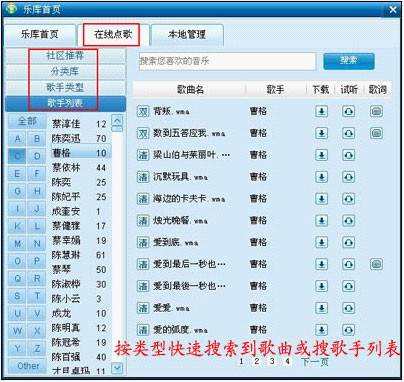Select the 全部 filter button

point(27,121)
